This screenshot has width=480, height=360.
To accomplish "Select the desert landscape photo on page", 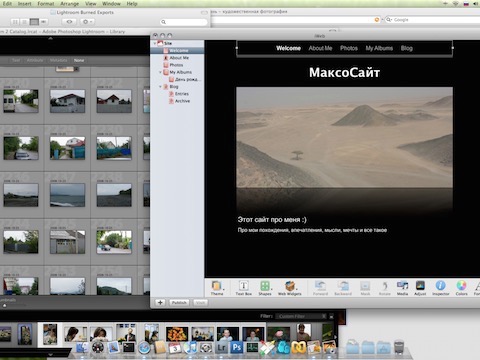I will pyautogui.click(x=344, y=137).
